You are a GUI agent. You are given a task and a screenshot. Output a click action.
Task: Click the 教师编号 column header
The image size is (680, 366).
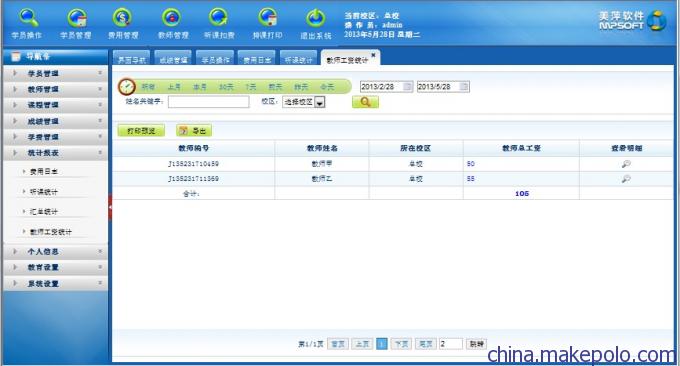193,148
